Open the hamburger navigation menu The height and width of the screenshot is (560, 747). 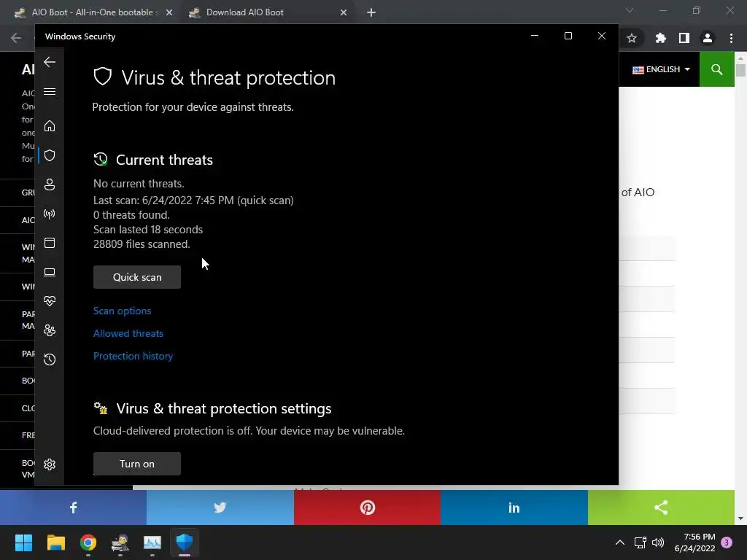coord(50,91)
